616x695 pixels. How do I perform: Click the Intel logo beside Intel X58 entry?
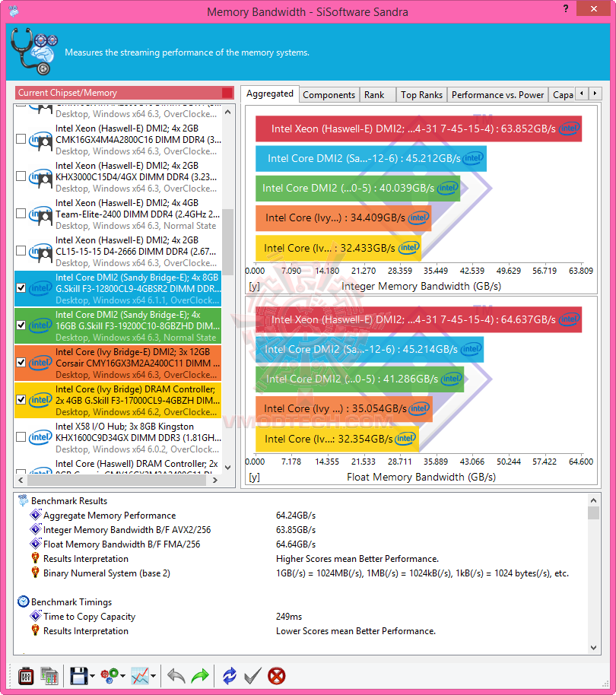tap(40, 437)
